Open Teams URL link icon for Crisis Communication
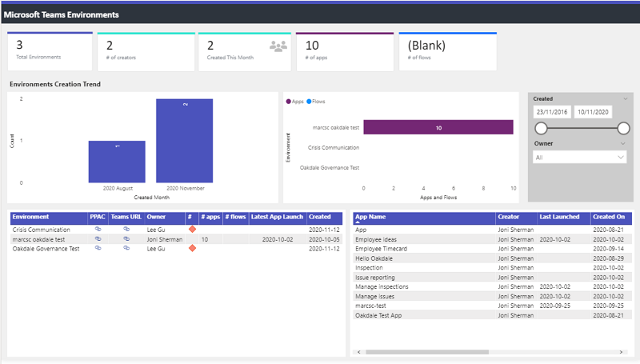The width and height of the screenshot is (640, 364). point(126,229)
